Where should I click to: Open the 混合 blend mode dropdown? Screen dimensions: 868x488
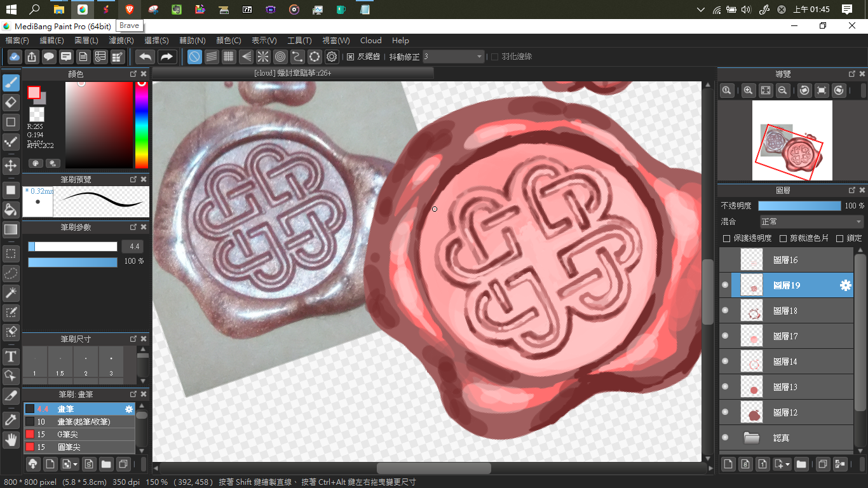point(811,222)
